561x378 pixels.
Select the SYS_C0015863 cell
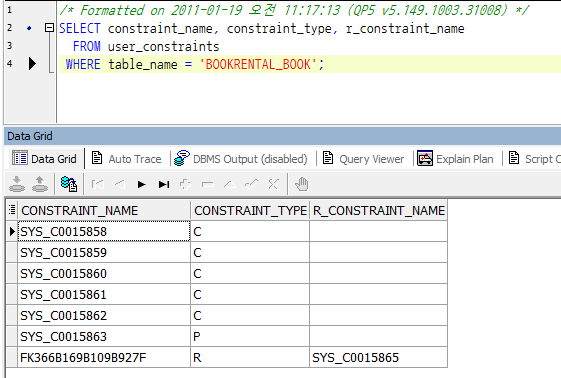tap(104, 337)
